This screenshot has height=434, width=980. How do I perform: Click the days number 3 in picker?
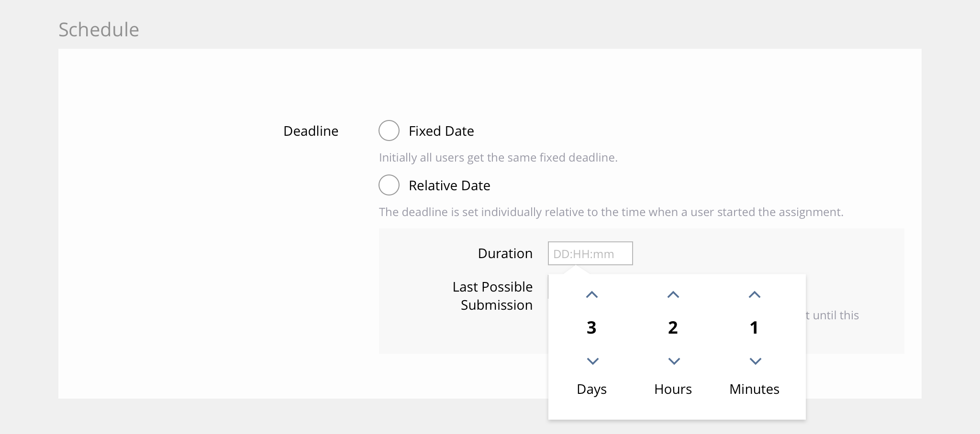[591, 327]
